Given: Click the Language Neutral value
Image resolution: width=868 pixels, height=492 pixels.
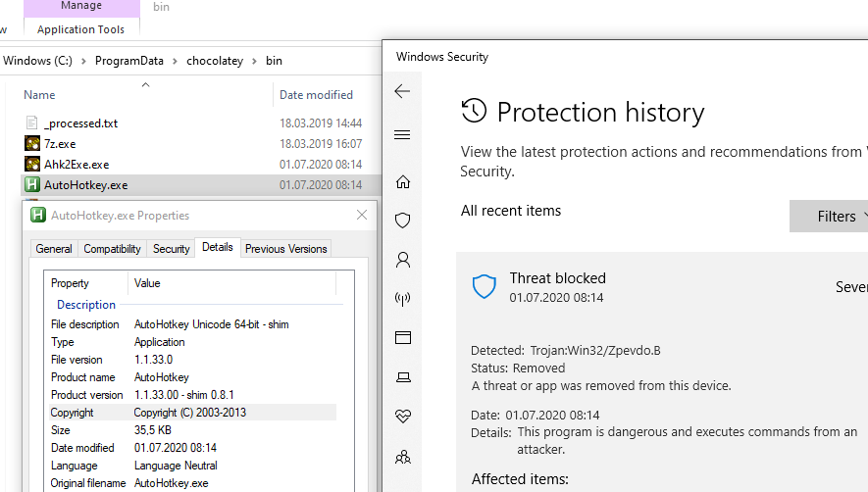Looking at the screenshot, I should tap(176, 466).
